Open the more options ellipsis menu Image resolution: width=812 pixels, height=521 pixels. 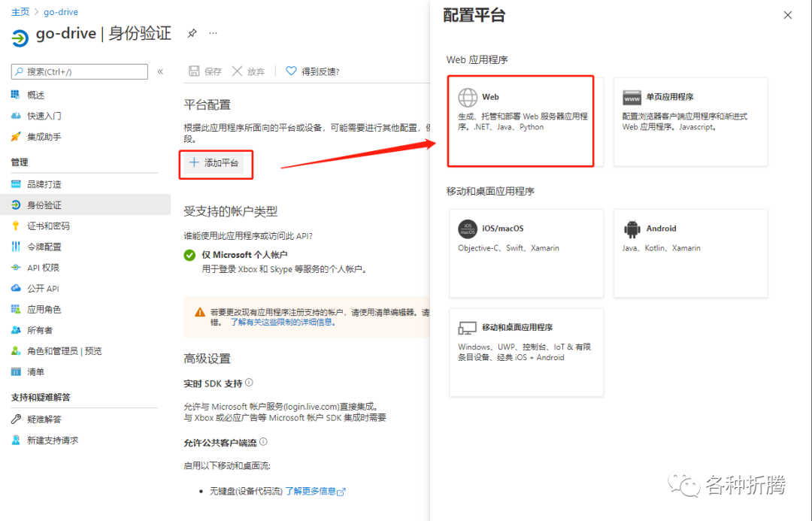213,33
